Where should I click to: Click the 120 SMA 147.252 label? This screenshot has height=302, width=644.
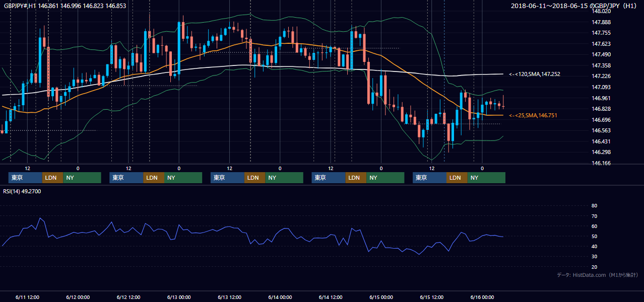(535, 74)
